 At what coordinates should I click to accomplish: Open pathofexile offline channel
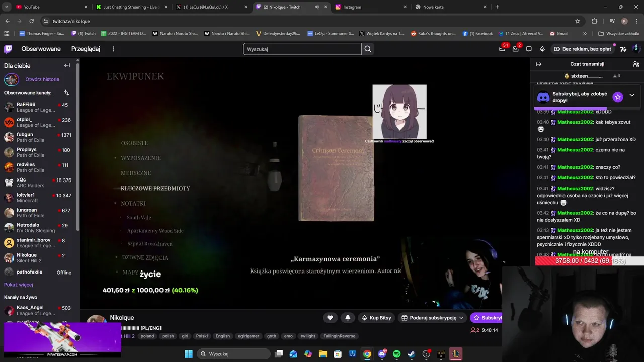click(39, 272)
